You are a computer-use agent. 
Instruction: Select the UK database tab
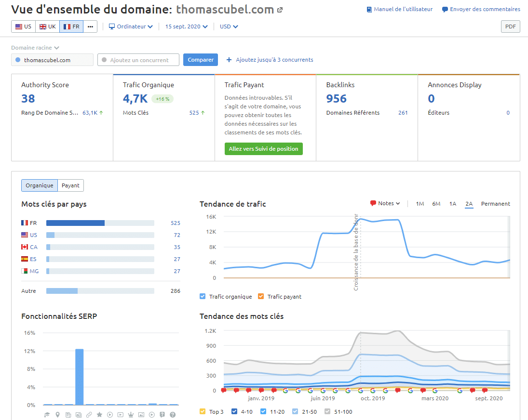47,26
